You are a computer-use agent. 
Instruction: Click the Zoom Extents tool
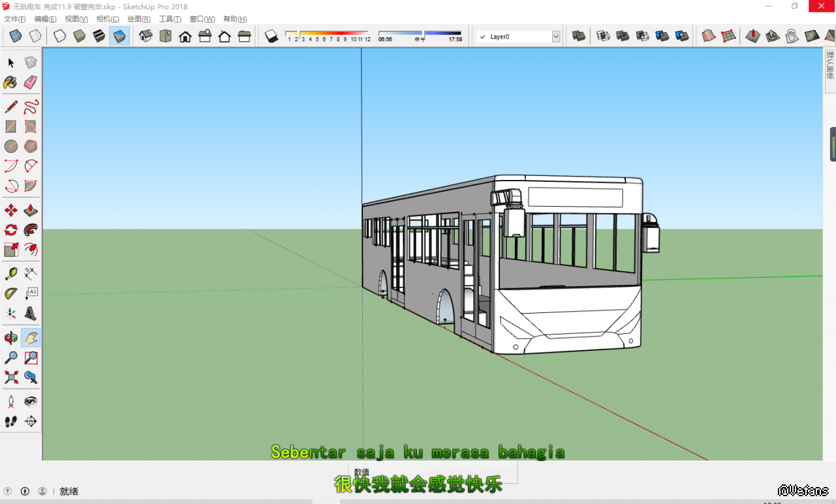click(x=11, y=377)
